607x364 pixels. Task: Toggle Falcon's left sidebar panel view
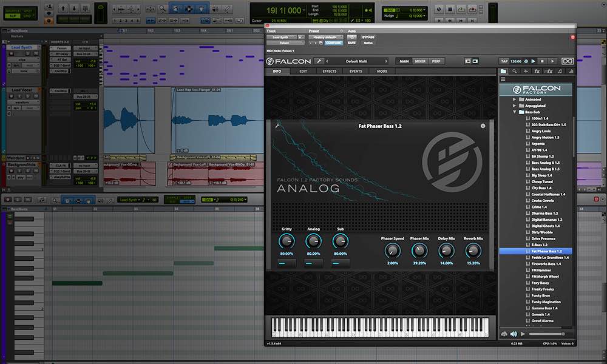[467, 61]
